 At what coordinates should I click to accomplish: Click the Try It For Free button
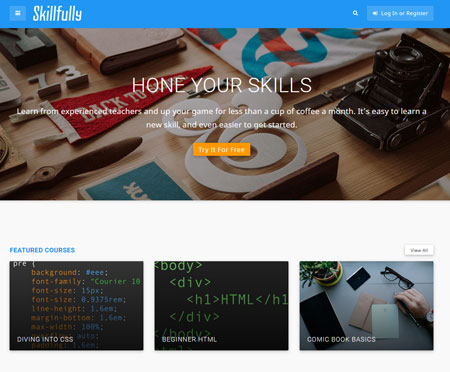pos(221,150)
